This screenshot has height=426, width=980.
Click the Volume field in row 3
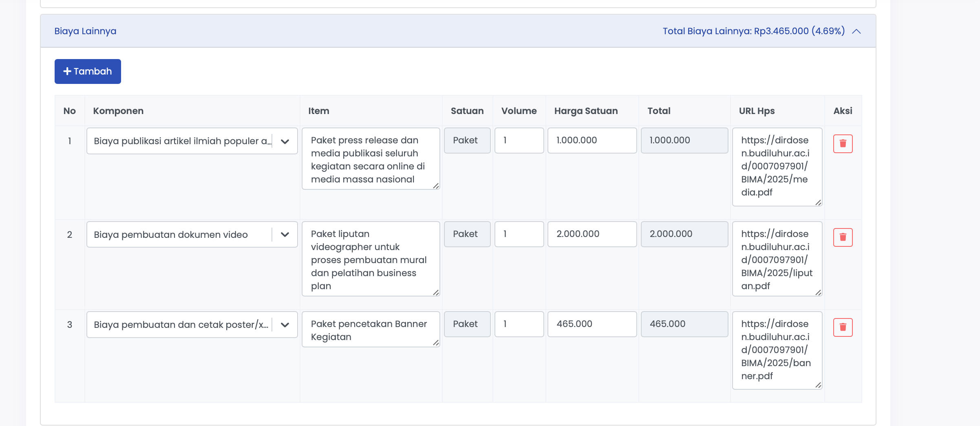[519, 324]
